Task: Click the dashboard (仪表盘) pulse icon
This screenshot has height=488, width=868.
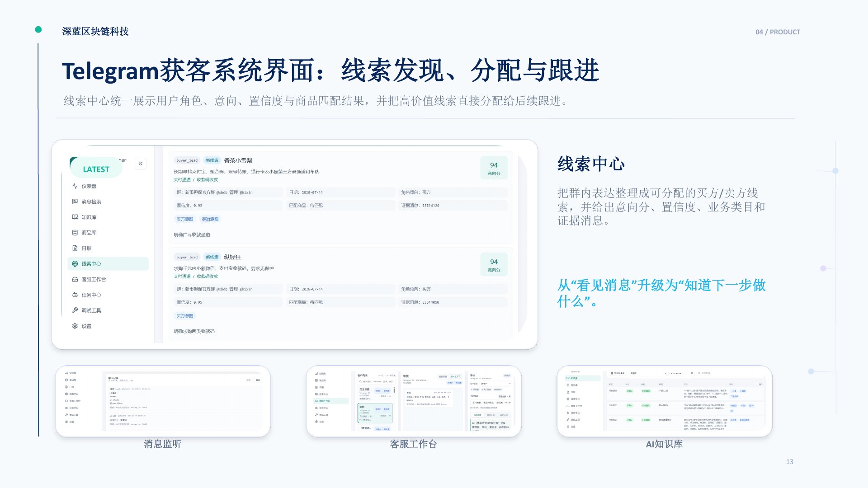Action: click(x=75, y=186)
